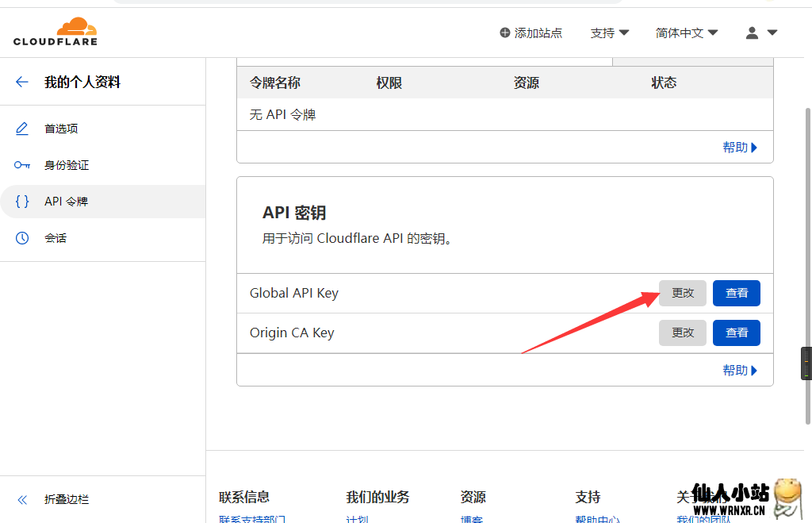Click the 我们的业务 footer heading
812x523 pixels.
377,497
